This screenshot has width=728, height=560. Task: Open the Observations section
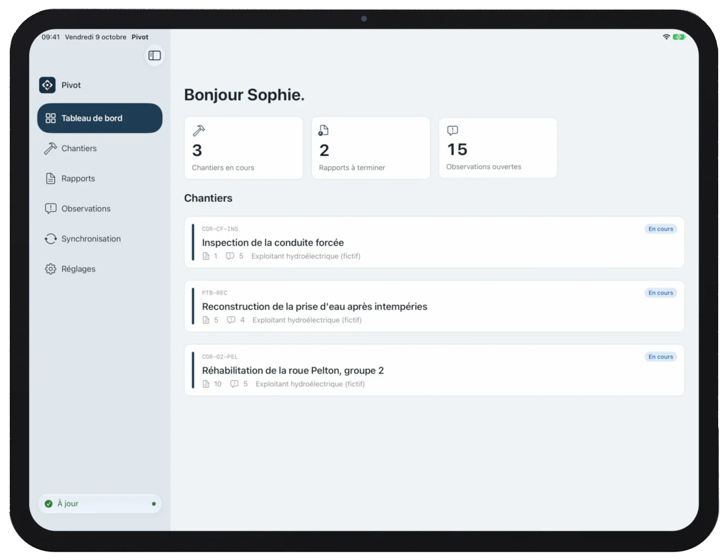(100, 209)
